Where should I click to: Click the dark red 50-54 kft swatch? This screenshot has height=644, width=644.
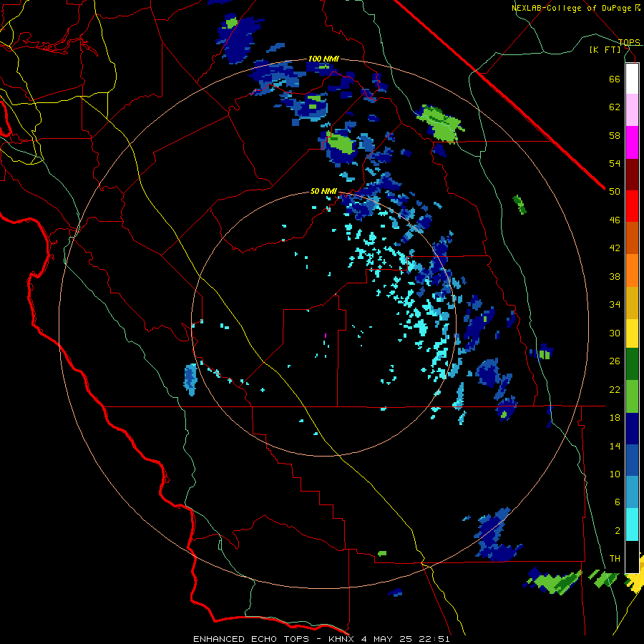[632, 175]
